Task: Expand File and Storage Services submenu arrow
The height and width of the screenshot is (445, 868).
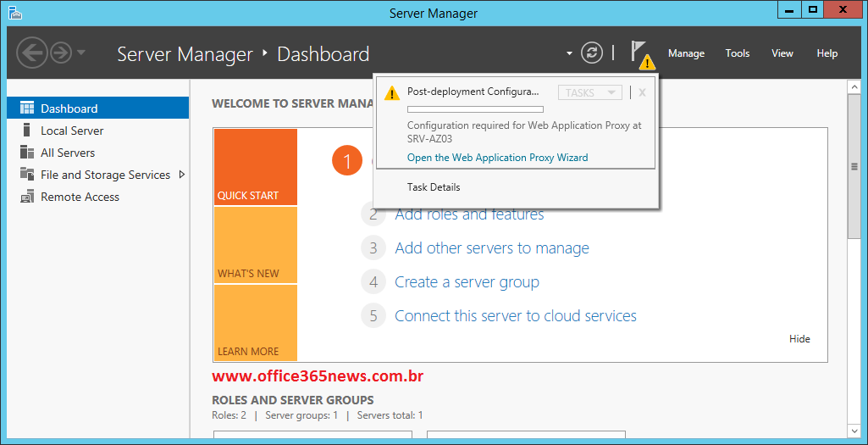Action: [182, 175]
